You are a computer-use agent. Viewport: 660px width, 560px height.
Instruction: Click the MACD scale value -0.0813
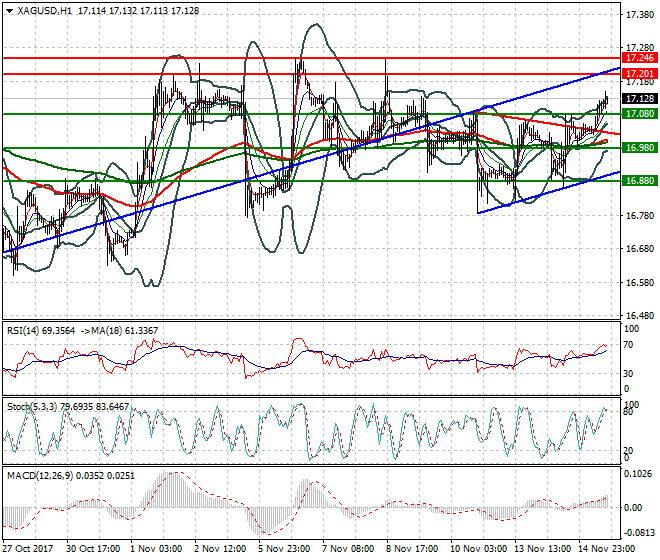(x=639, y=533)
